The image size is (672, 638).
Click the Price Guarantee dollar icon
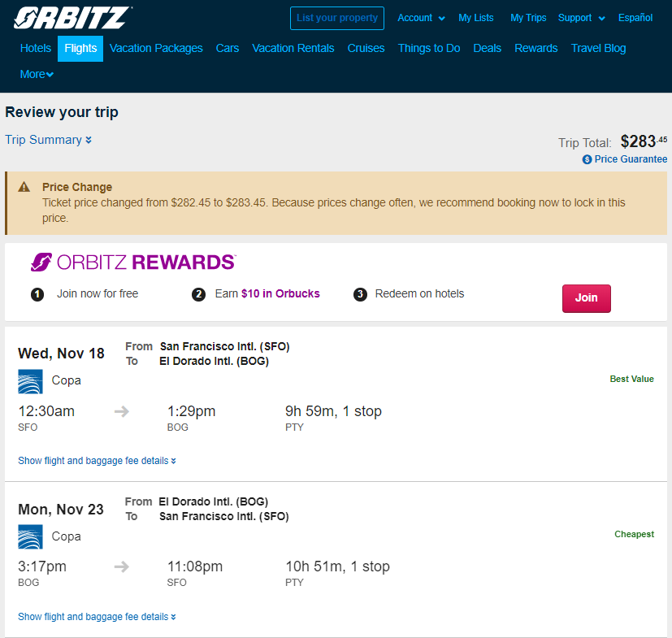pyautogui.click(x=587, y=159)
